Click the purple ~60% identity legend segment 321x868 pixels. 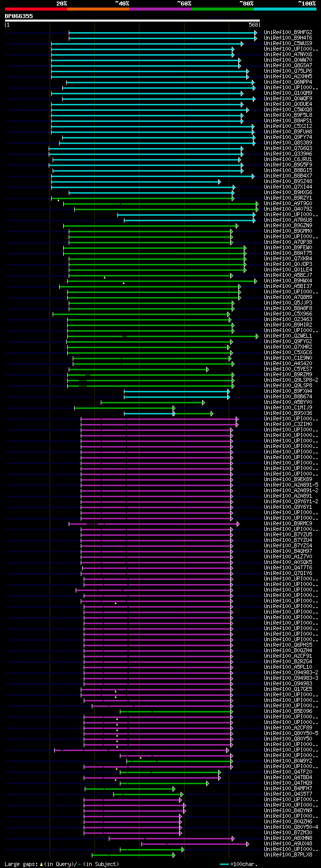(160, 9)
